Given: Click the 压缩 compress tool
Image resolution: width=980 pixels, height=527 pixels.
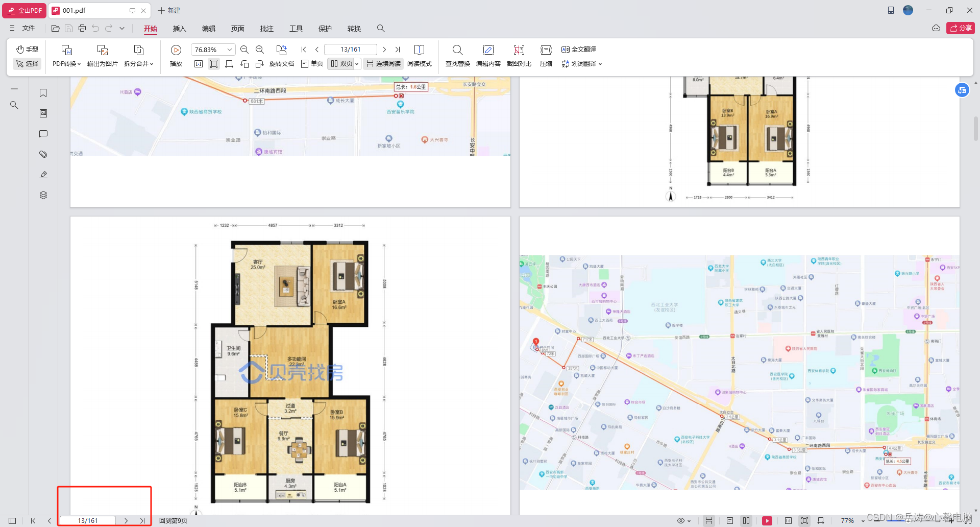Looking at the screenshot, I should click(x=546, y=56).
